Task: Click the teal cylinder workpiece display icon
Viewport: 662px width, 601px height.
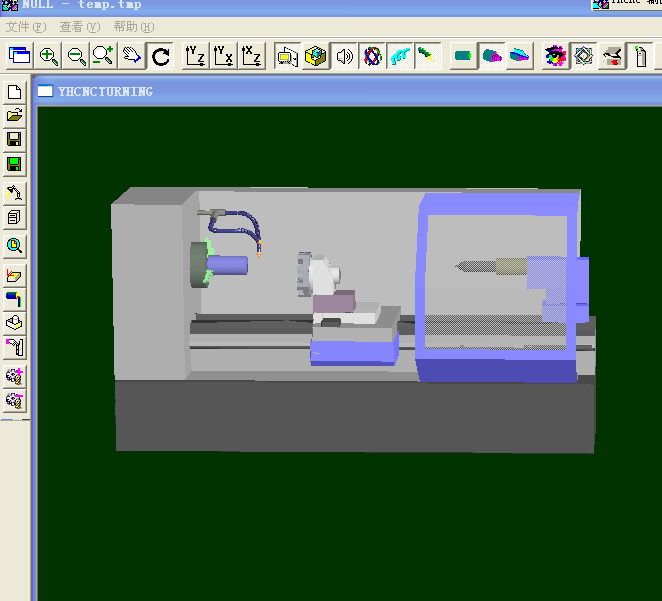Action: pos(463,56)
